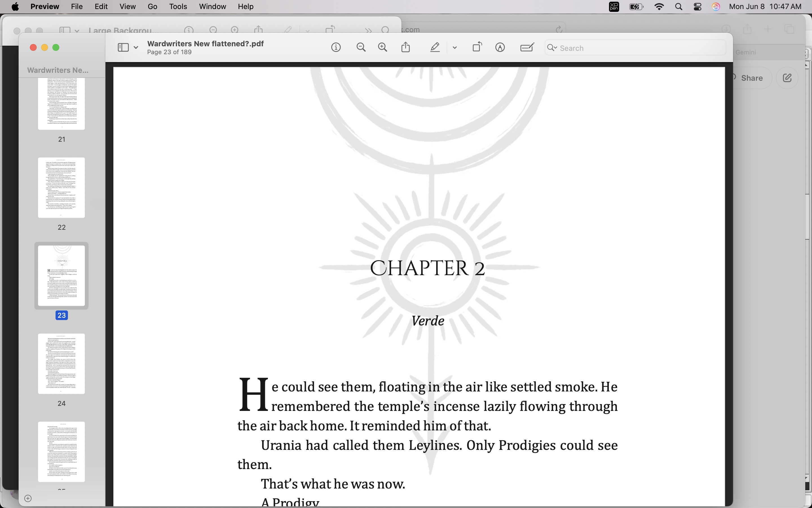The image size is (812, 508).
Task: Open the Edit menu
Action: coord(101,7)
